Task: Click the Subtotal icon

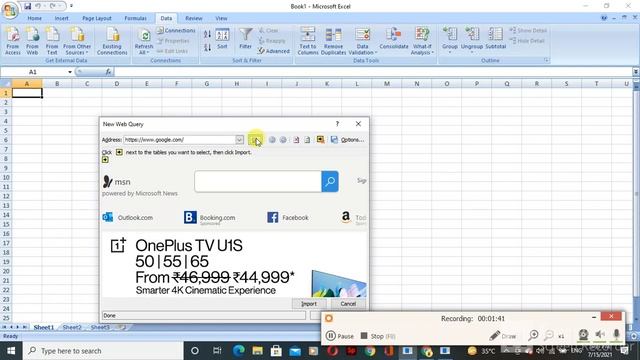Action: 496,38
